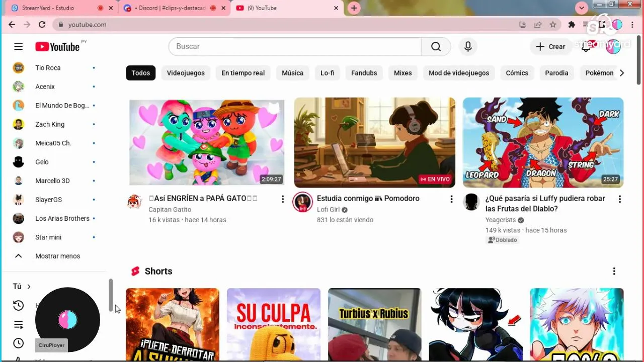The height and width of the screenshot is (362, 644).
Task: Open Capitan Gatito channel name link
Action: point(170,210)
